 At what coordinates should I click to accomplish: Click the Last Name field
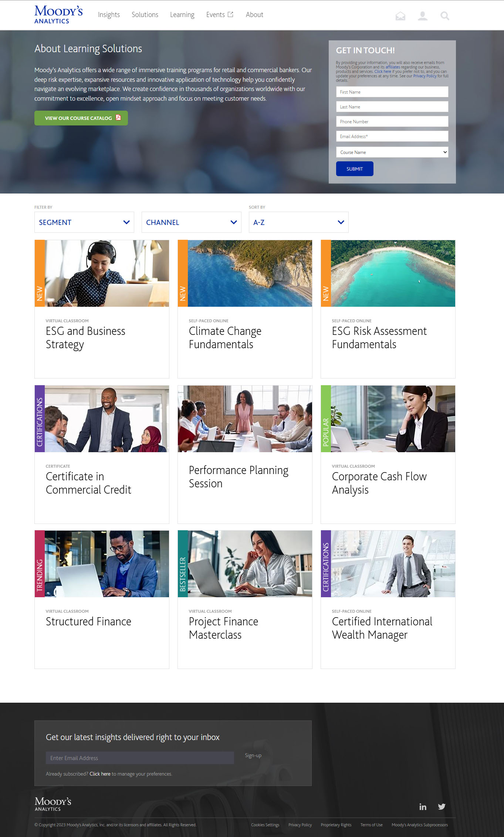click(392, 107)
